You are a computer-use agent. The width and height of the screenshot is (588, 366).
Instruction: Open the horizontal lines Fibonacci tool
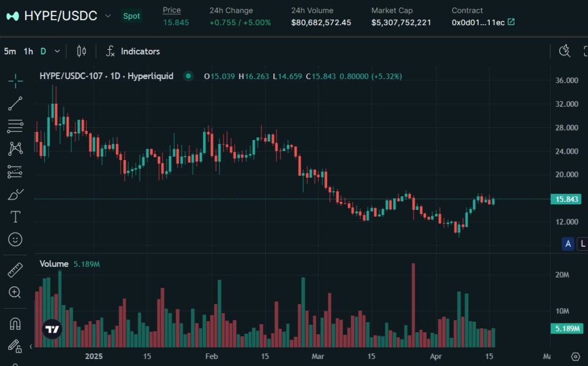(x=16, y=126)
